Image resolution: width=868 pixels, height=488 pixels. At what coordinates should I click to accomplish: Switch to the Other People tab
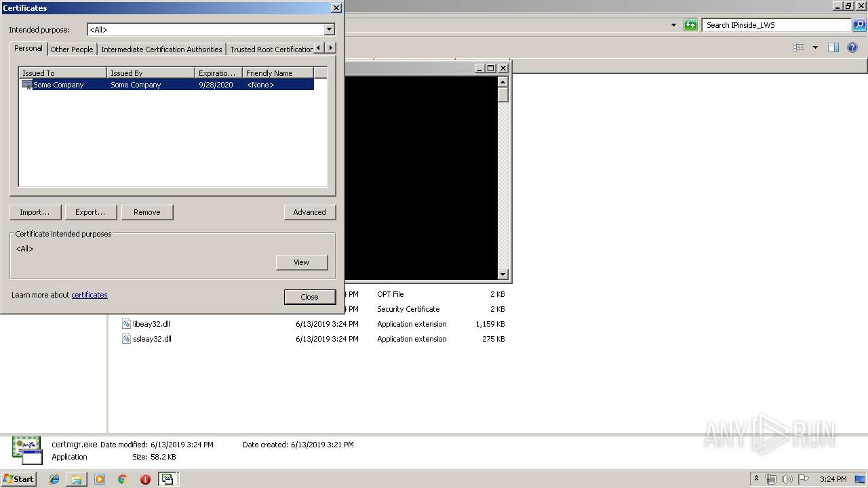[x=71, y=49]
